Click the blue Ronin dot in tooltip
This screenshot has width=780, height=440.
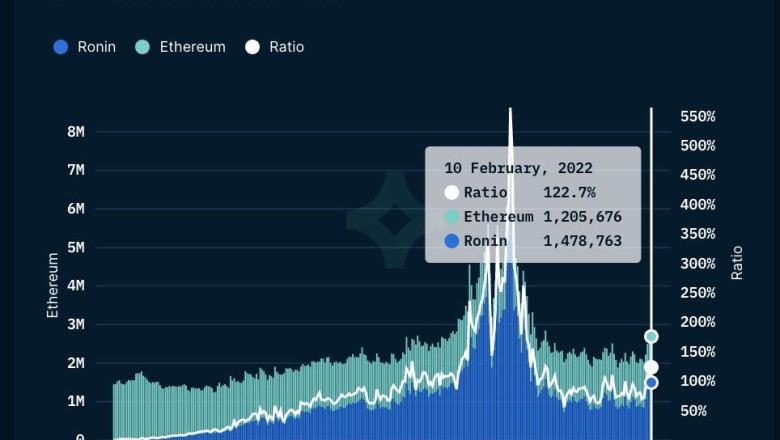(452, 241)
